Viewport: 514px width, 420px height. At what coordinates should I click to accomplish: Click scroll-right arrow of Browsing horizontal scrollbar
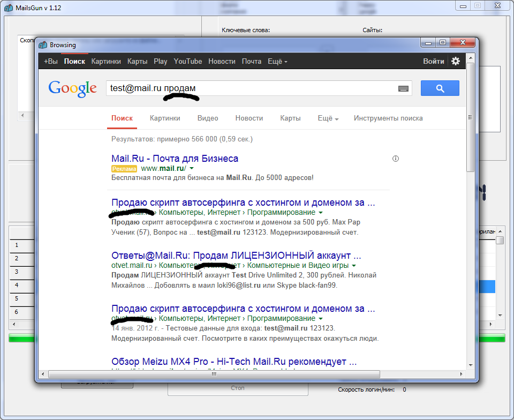click(461, 374)
